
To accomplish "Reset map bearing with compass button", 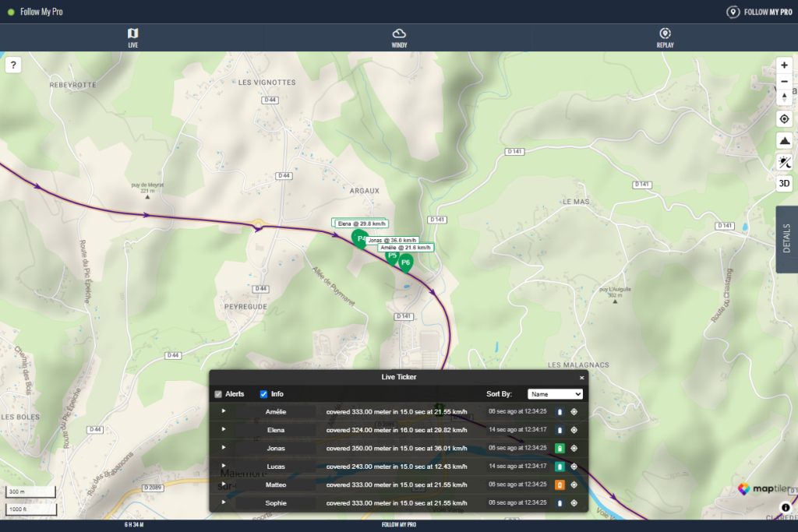I will pyautogui.click(x=784, y=98).
